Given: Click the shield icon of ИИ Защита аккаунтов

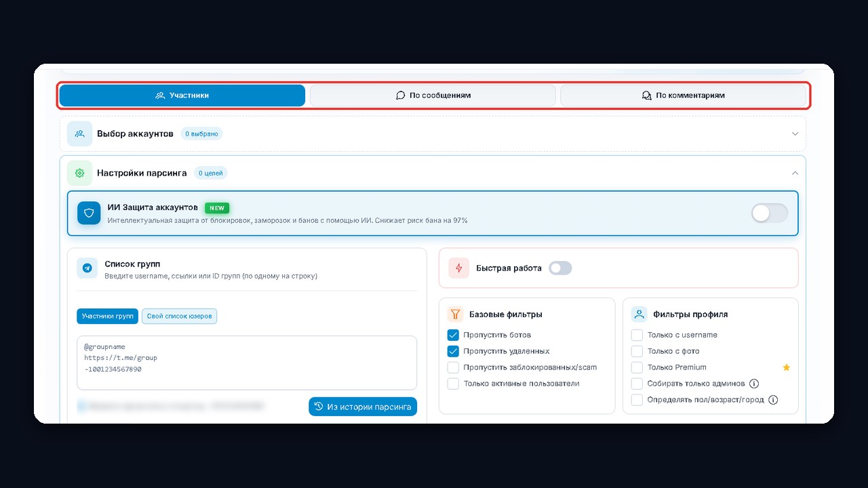Looking at the screenshot, I should [x=89, y=213].
